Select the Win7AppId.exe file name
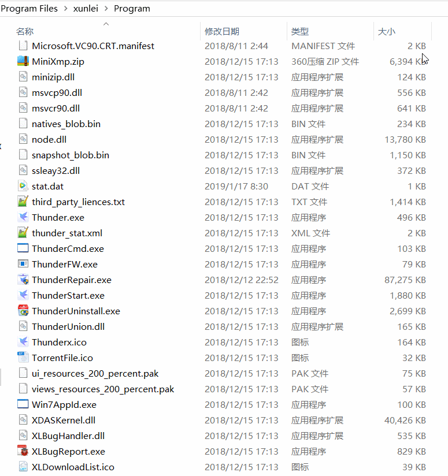Screen dimensions: 448x476 click(x=64, y=405)
